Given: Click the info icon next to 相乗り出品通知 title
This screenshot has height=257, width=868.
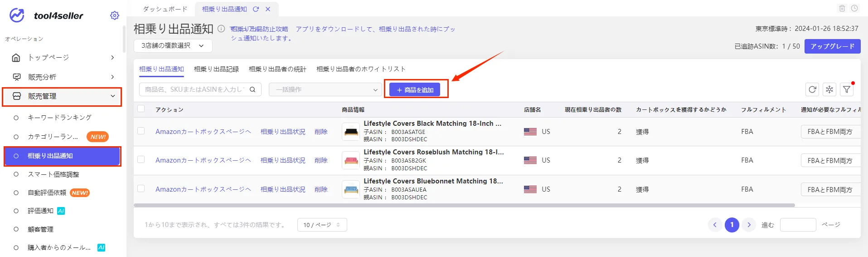Looking at the screenshot, I should tap(221, 29).
